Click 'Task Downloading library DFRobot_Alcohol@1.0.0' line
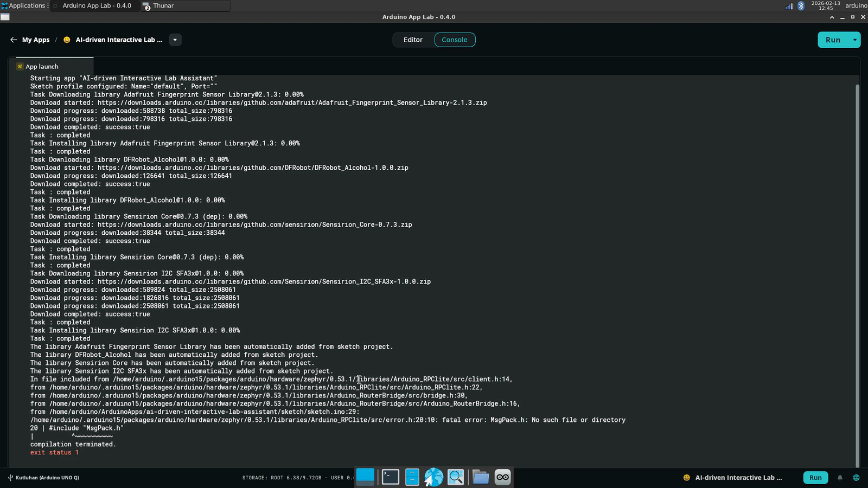Screen dimensions: 868x488 tap(130, 159)
